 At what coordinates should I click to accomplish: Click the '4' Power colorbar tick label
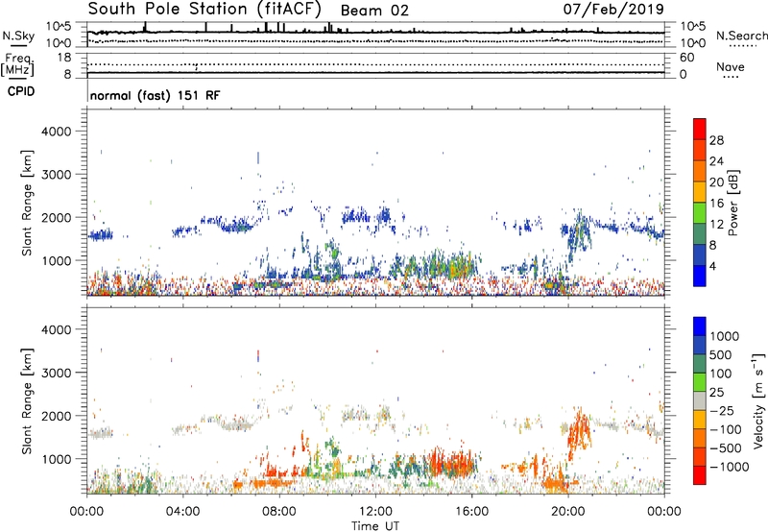pos(713,266)
